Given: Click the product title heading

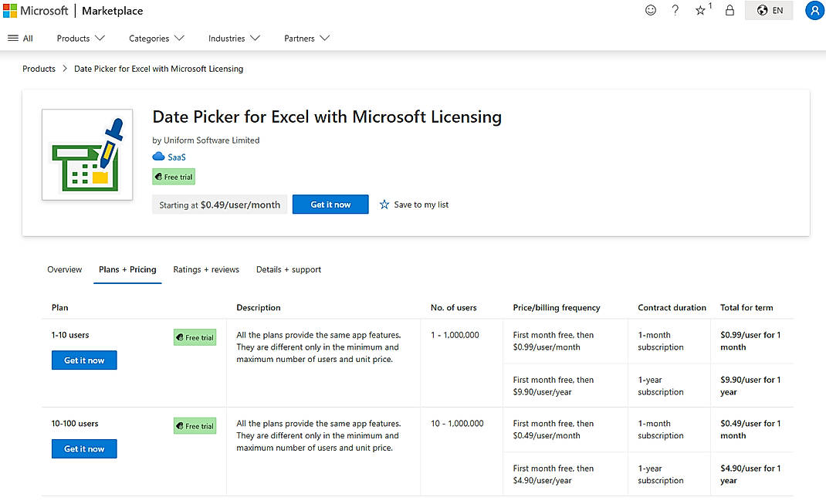Looking at the screenshot, I should [x=327, y=117].
